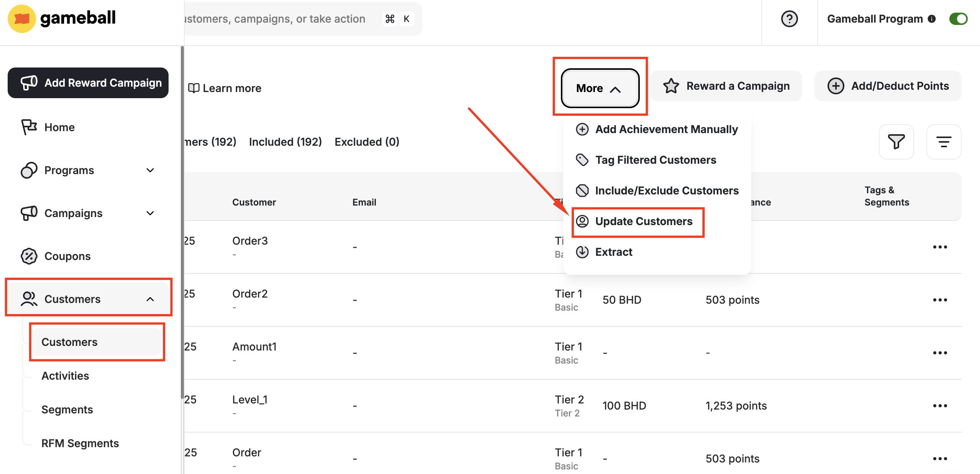Open the customer filter funnel icon
This screenshot has width=980, height=474.
[896, 142]
